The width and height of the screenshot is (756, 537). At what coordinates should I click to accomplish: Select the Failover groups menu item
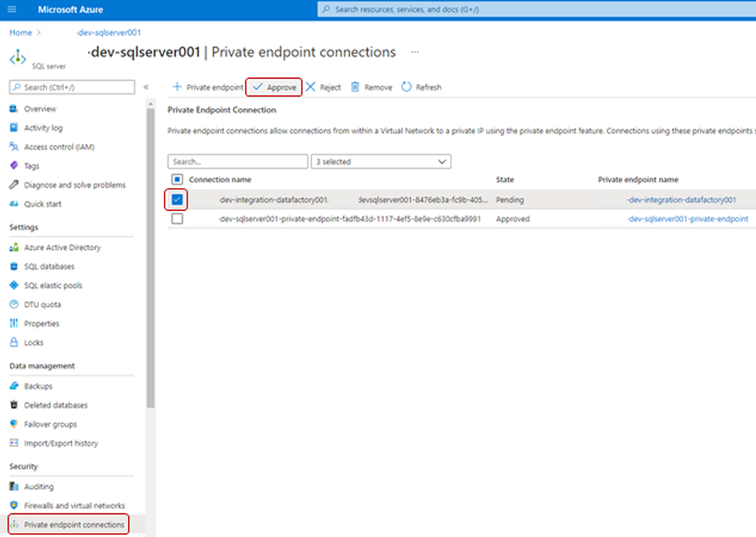(50, 424)
